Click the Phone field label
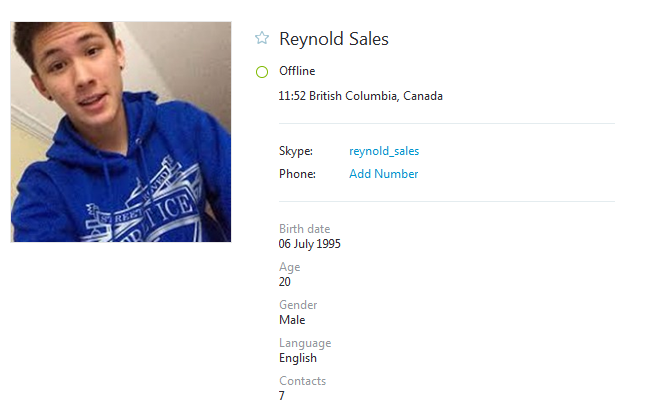This screenshot has width=646, height=415. [297, 174]
